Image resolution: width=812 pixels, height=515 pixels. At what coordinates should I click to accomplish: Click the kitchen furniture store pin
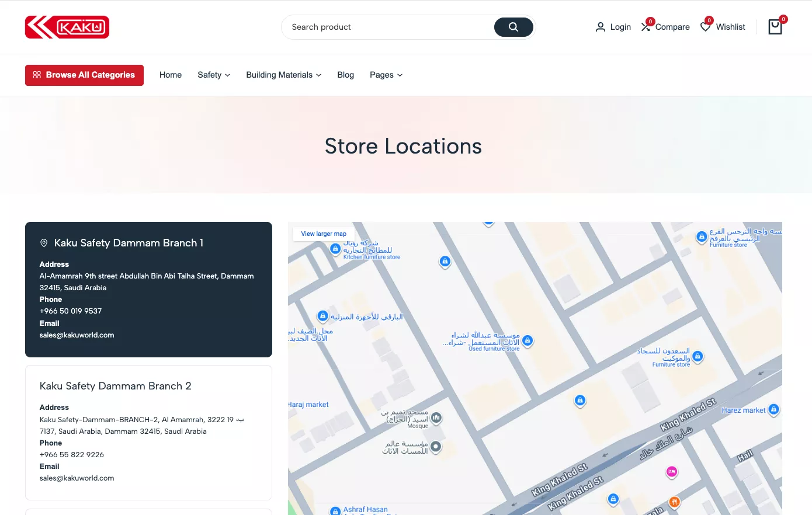tap(335, 249)
